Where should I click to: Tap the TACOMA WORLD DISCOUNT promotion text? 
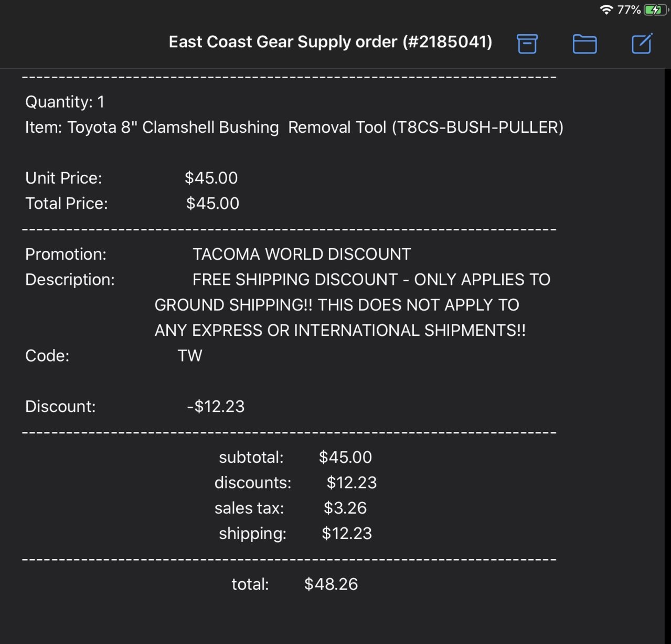coord(302,254)
